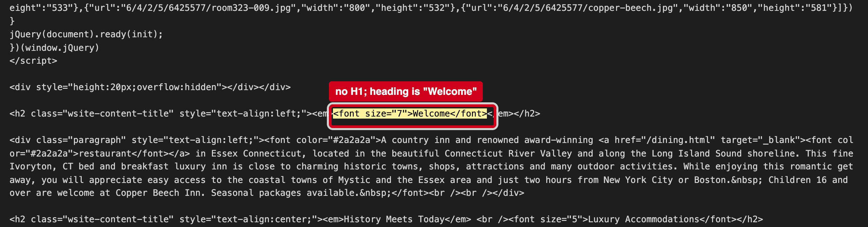Select the Seasonal packages available text
868x227 pixels.
(283, 193)
